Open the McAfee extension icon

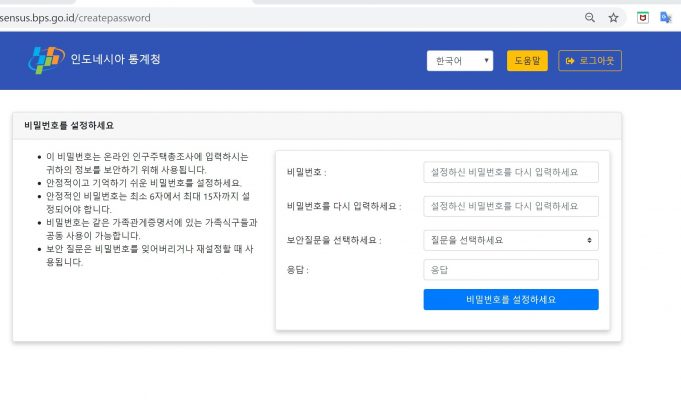click(643, 17)
